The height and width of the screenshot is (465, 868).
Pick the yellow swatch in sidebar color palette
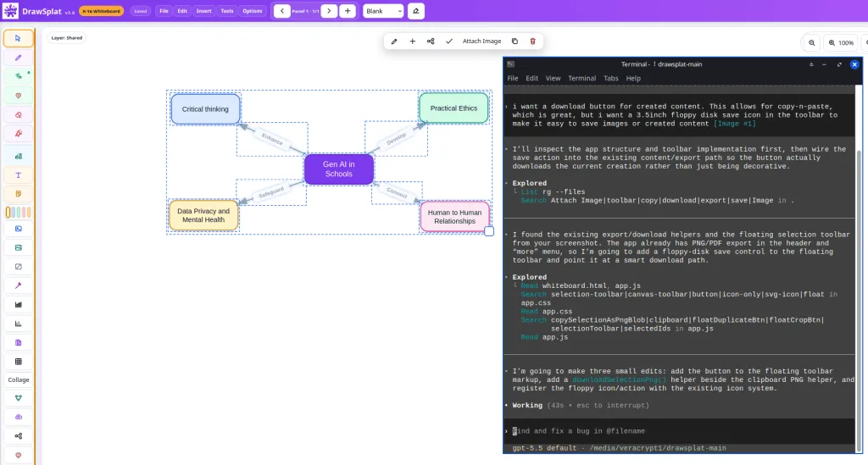pyautogui.click(x=8, y=213)
